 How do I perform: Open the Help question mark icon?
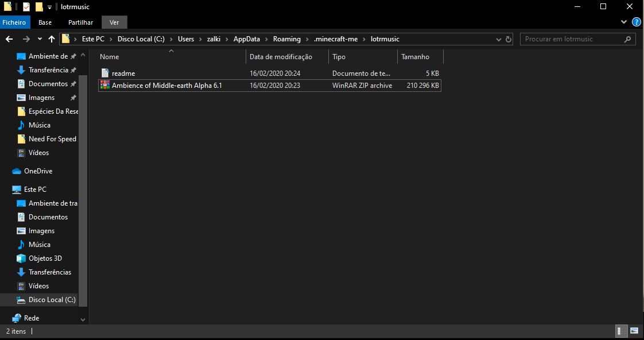pyautogui.click(x=636, y=22)
